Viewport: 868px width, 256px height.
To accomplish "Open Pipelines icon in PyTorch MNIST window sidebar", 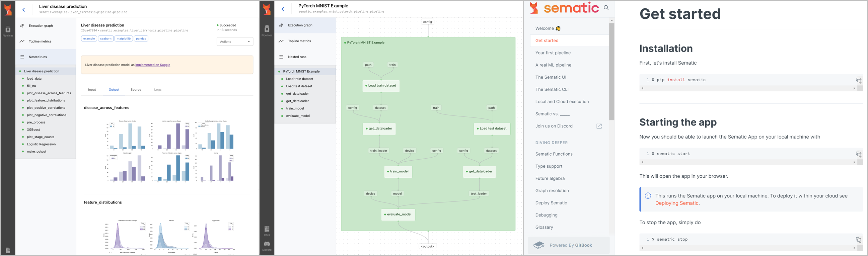I will coord(267,31).
